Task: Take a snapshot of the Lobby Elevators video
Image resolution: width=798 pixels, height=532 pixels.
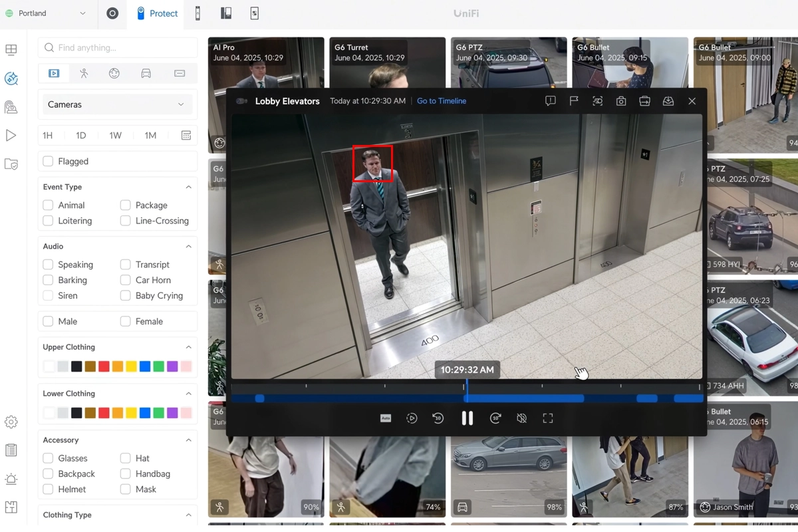Action: click(621, 101)
